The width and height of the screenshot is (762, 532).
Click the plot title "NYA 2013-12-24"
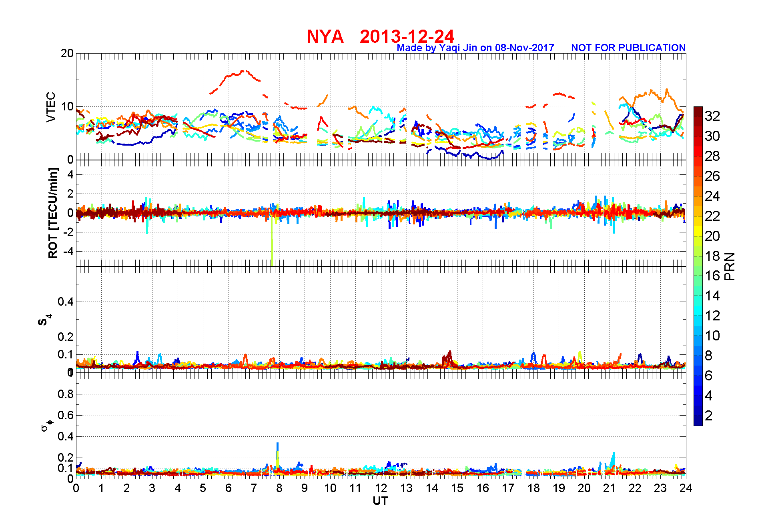(381, 36)
